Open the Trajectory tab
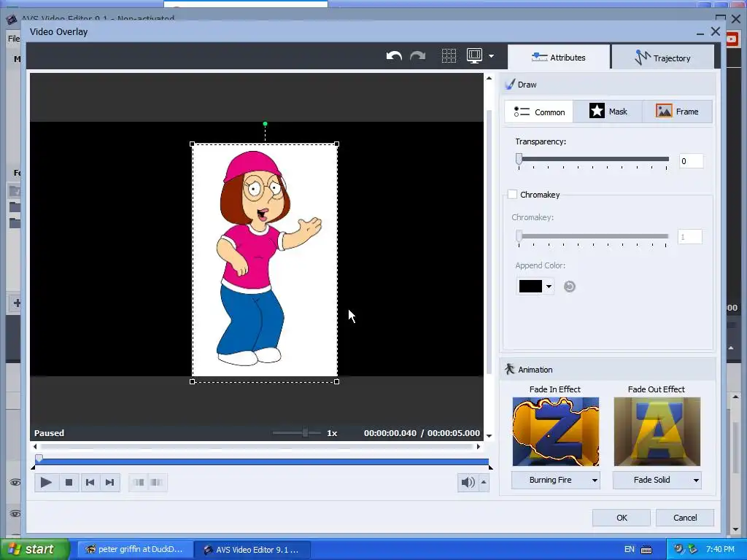The width and height of the screenshot is (747, 560). click(662, 58)
